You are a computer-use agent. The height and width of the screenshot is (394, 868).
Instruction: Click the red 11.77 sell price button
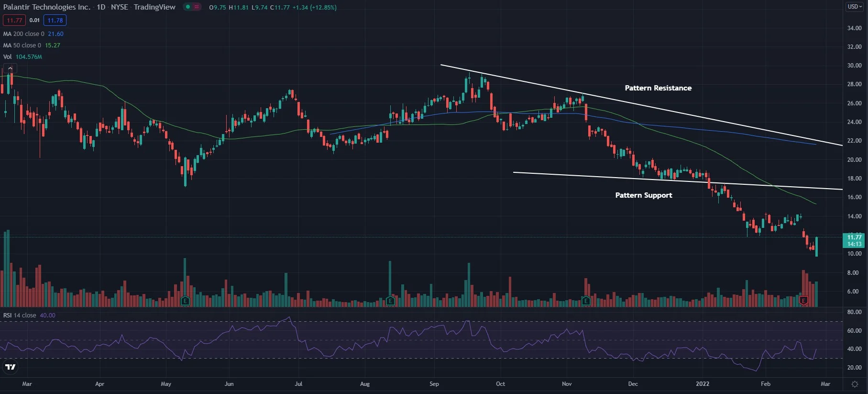coord(14,20)
